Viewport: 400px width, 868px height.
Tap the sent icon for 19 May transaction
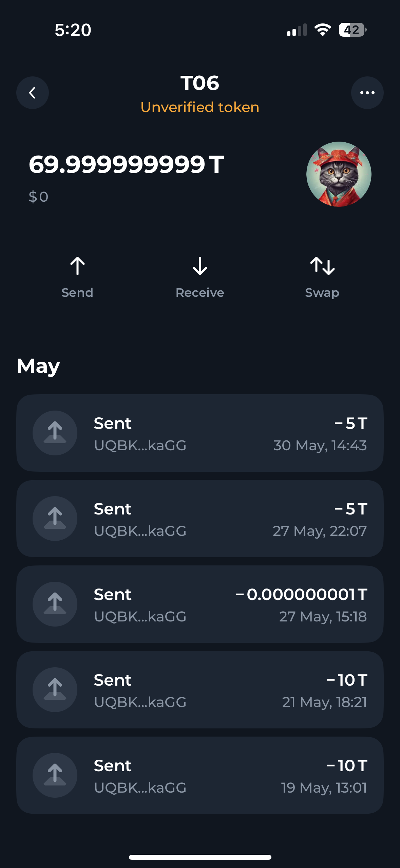(55, 775)
